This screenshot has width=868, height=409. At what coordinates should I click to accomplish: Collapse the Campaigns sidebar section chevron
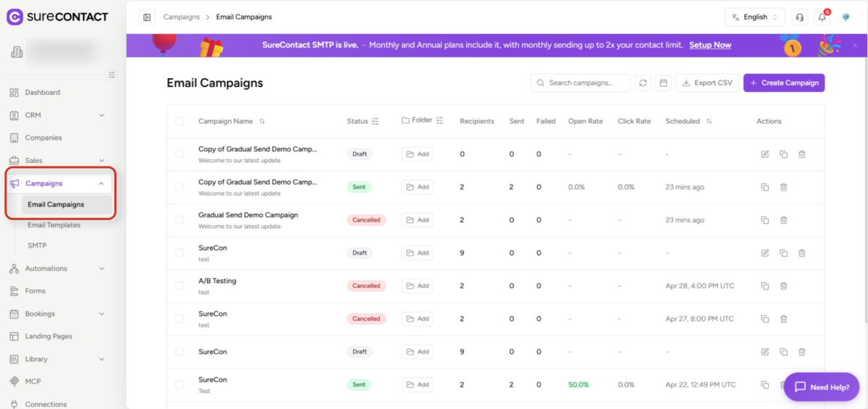[101, 183]
